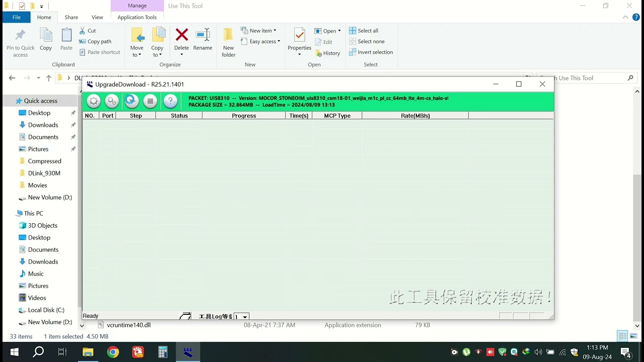This screenshot has height=362, width=644.
Task: Click Select all in the ribbon
Action: [x=363, y=31]
